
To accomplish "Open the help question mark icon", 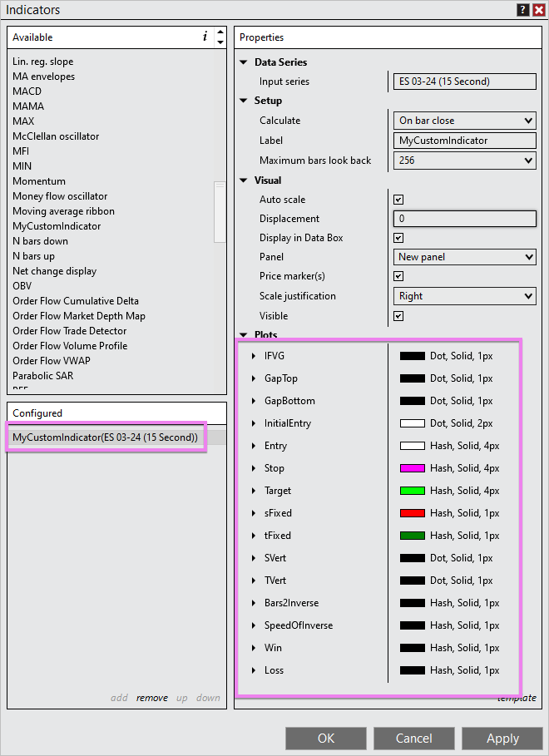I will pos(523,10).
